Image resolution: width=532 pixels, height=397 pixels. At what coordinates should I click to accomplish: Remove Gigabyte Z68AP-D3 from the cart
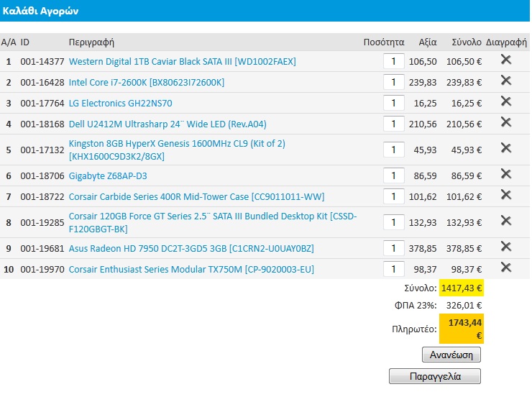[x=506, y=174]
